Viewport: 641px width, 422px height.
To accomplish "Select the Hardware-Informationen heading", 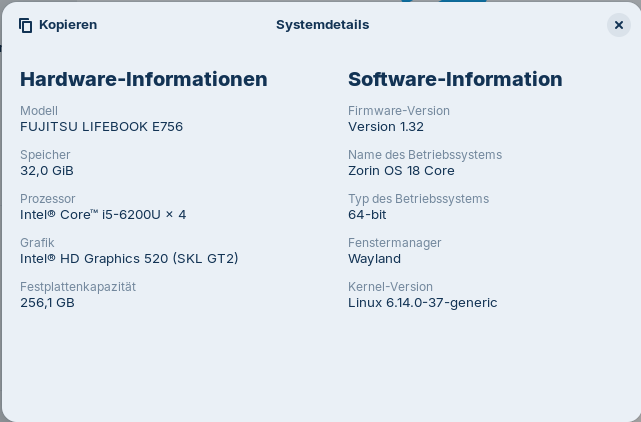I will pyautogui.click(x=144, y=79).
